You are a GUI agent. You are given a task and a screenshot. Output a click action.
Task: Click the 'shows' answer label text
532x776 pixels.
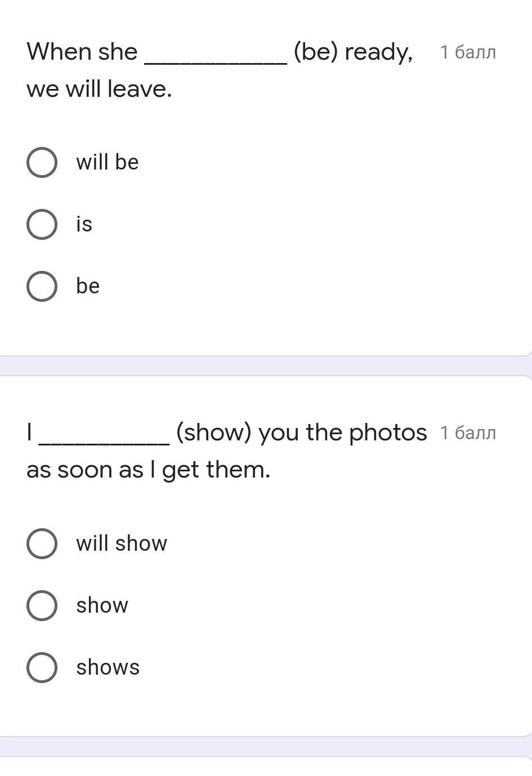tap(108, 667)
